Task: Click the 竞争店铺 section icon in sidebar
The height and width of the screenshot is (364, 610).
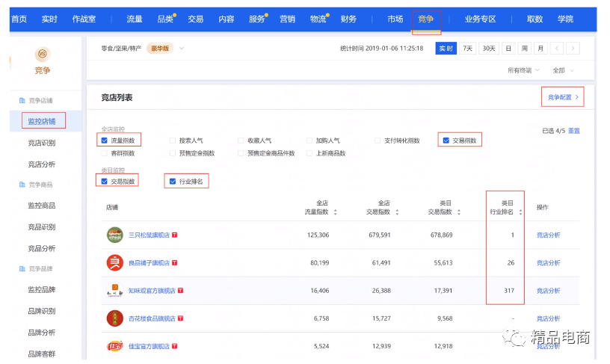Action: click(x=22, y=100)
